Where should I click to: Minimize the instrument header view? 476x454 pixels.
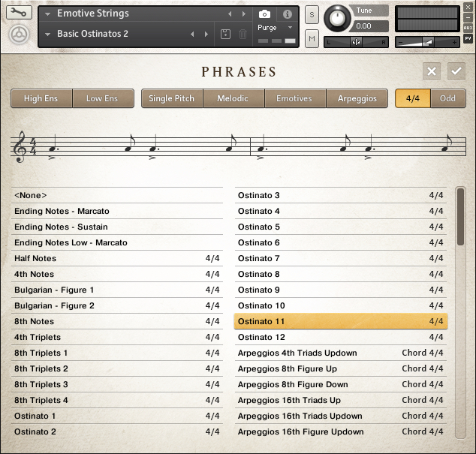pos(468,17)
